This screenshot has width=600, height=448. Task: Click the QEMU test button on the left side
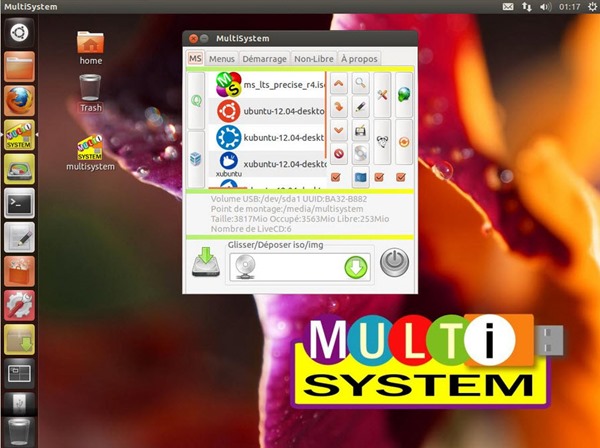tap(196, 101)
